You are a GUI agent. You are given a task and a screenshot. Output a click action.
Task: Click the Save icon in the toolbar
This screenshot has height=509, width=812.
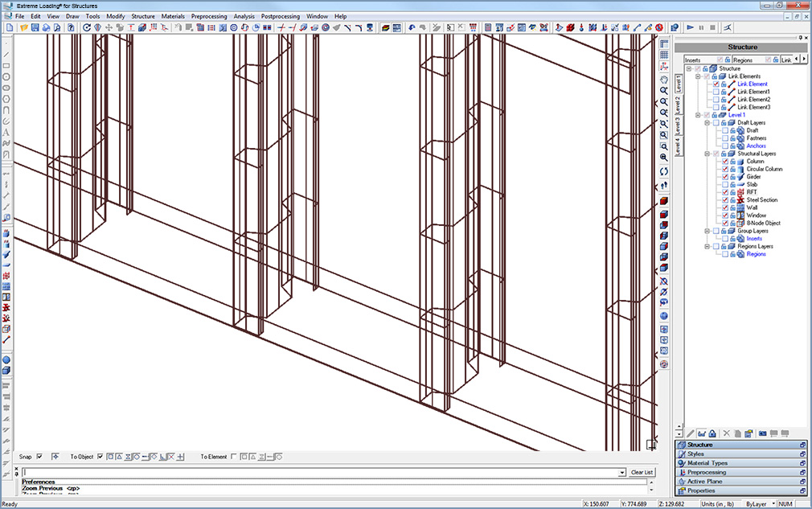pyautogui.click(x=34, y=27)
